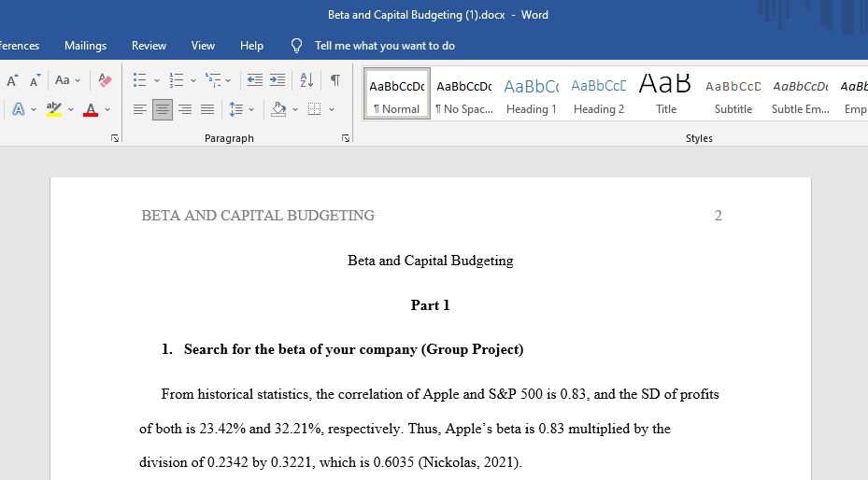The width and height of the screenshot is (868, 480).
Task: Open the highlight color dropdown arrow
Action: (x=71, y=109)
